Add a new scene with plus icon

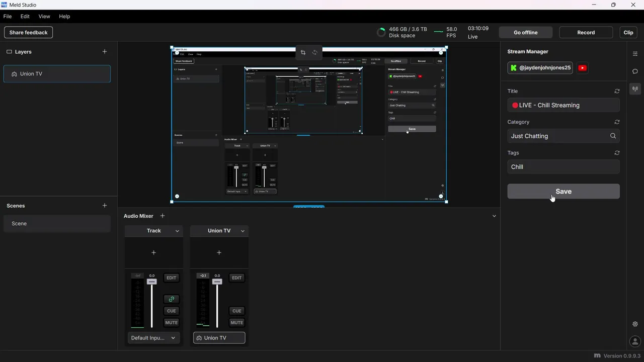pos(105,206)
